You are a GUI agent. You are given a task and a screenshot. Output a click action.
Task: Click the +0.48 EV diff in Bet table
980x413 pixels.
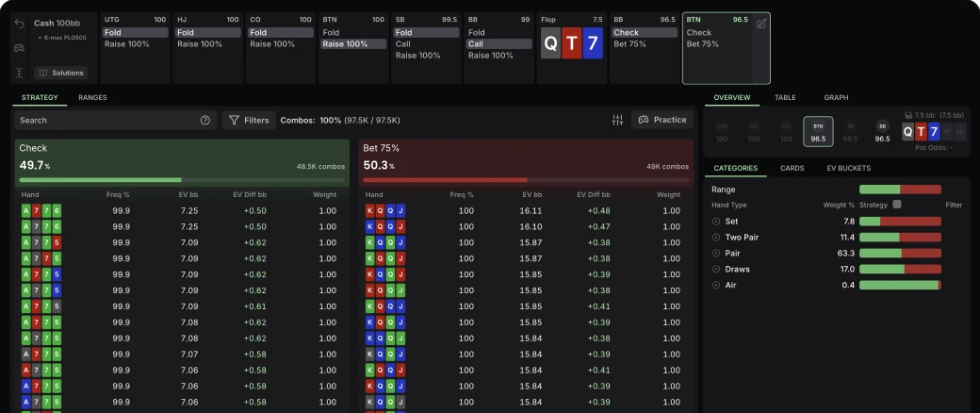pyautogui.click(x=598, y=211)
